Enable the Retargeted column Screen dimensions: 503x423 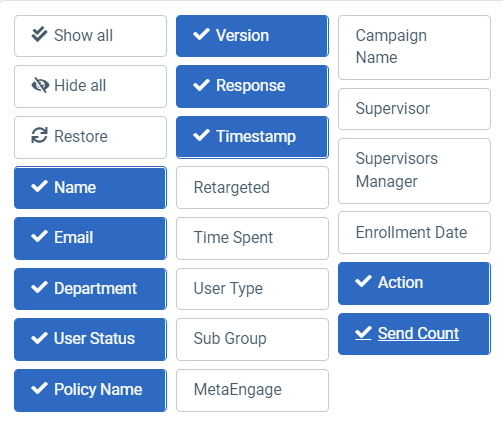coord(252,188)
